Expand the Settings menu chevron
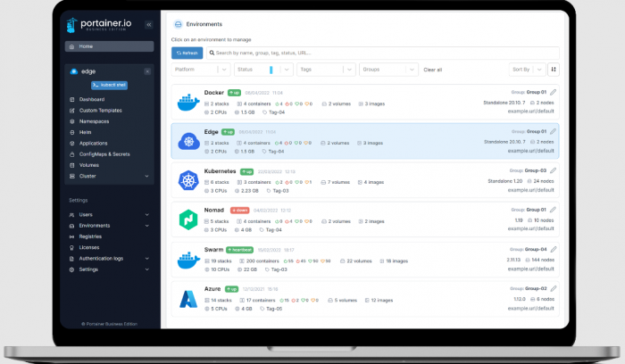The image size is (625, 364). click(146, 269)
